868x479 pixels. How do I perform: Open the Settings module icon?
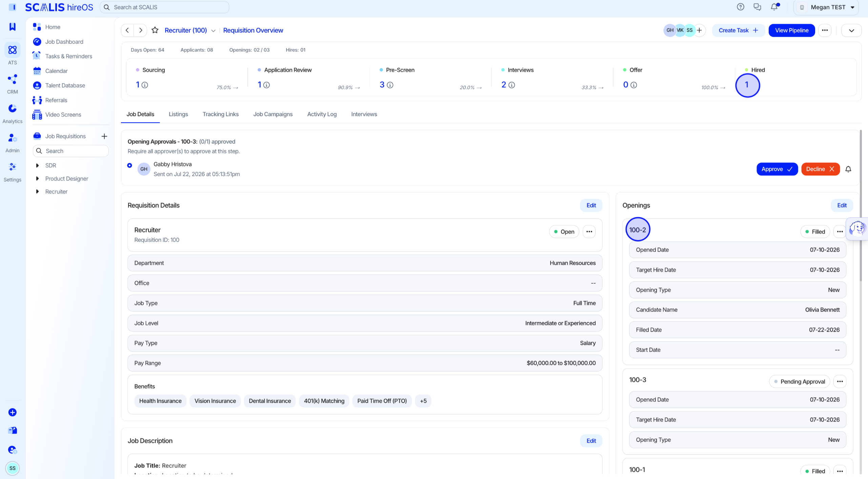click(x=13, y=167)
